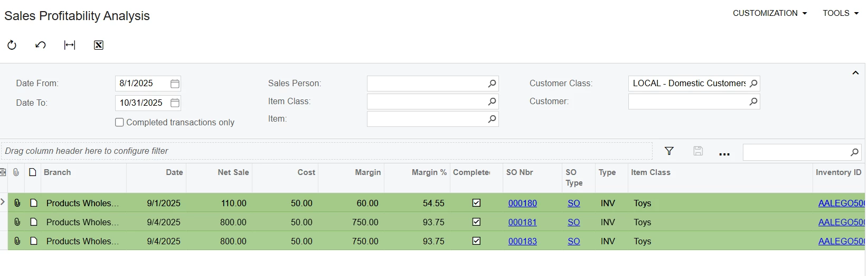
Task: Open sales order link 000180
Action: coord(523,203)
